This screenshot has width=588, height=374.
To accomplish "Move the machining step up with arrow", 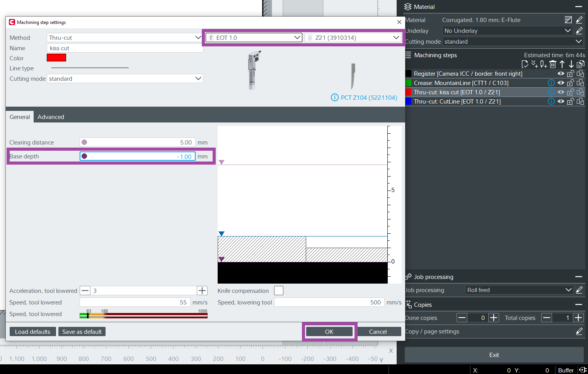I will pyautogui.click(x=562, y=64).
